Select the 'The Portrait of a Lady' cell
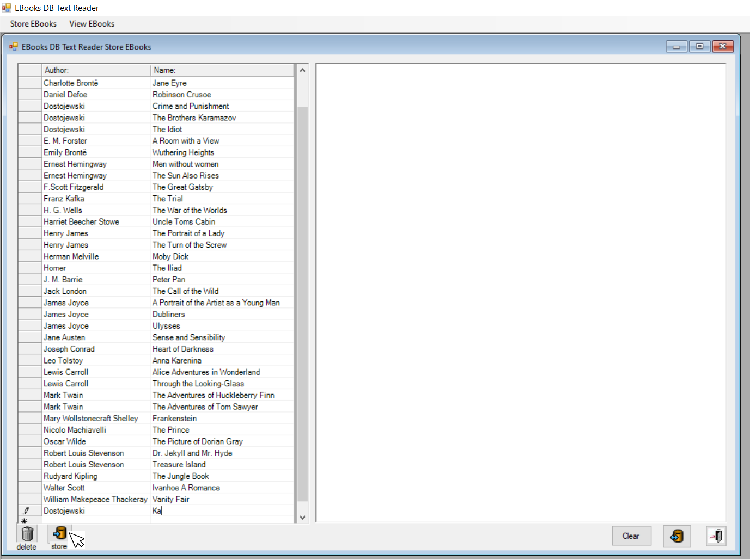Image resolution: width=750 pixels, height=560 pixels. (x=222, y=233)
